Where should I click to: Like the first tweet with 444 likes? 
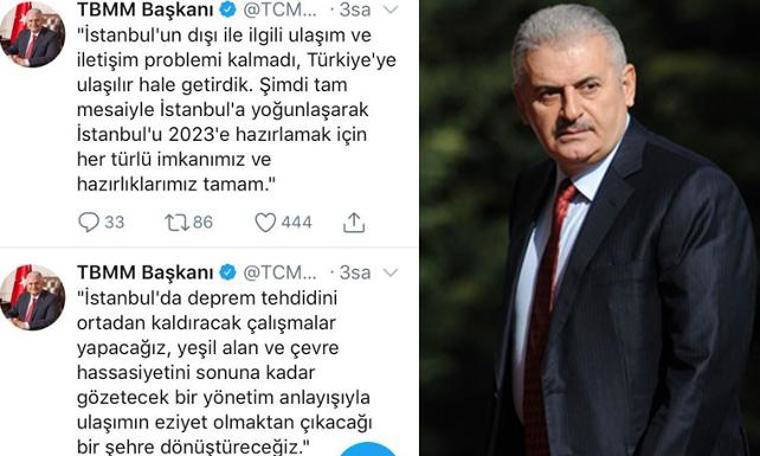click(x=266, y=222)
